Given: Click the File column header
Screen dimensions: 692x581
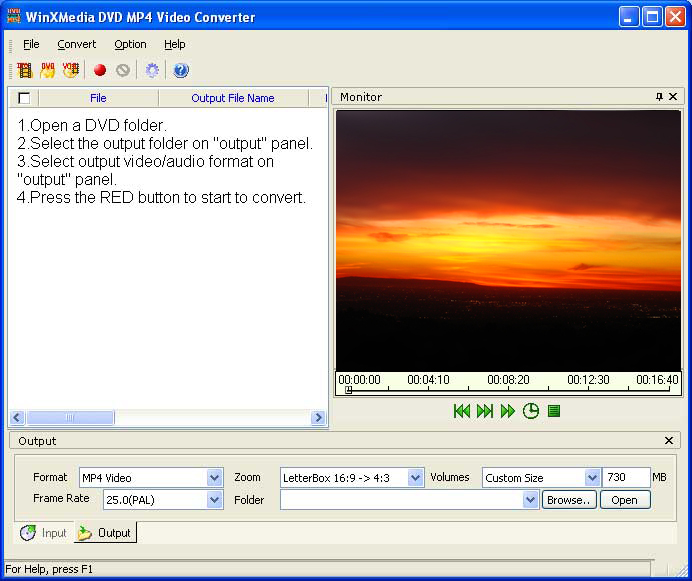Looking at the screenshot, I should [x=98, y=98].
